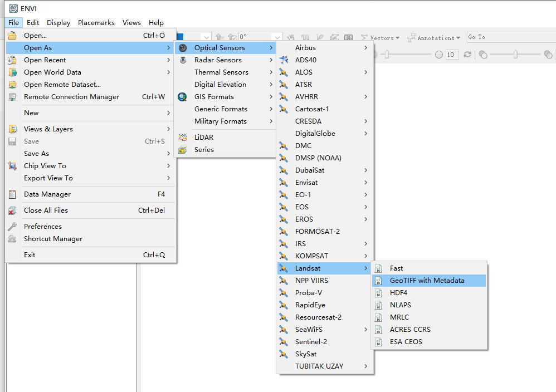The height and width of the screenshot is (392, 556).
Task: Select the CRESDA entry in sensor list
Action: 325,121
